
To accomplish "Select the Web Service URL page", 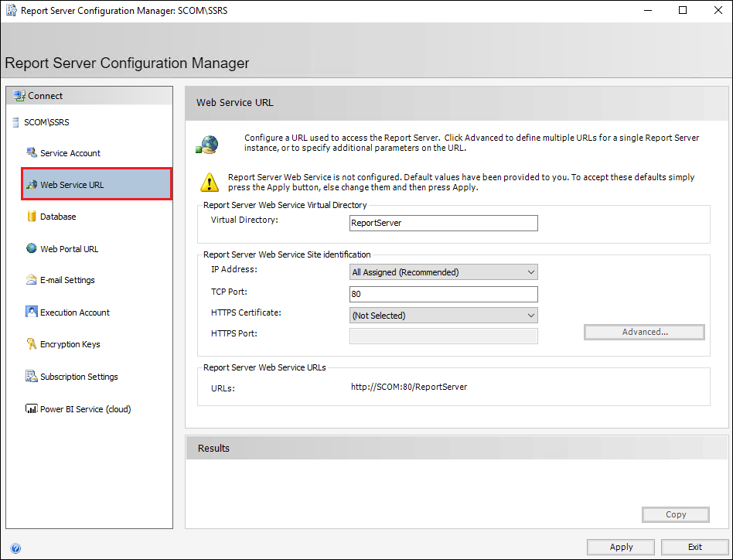I will click(x=97, y=184).
